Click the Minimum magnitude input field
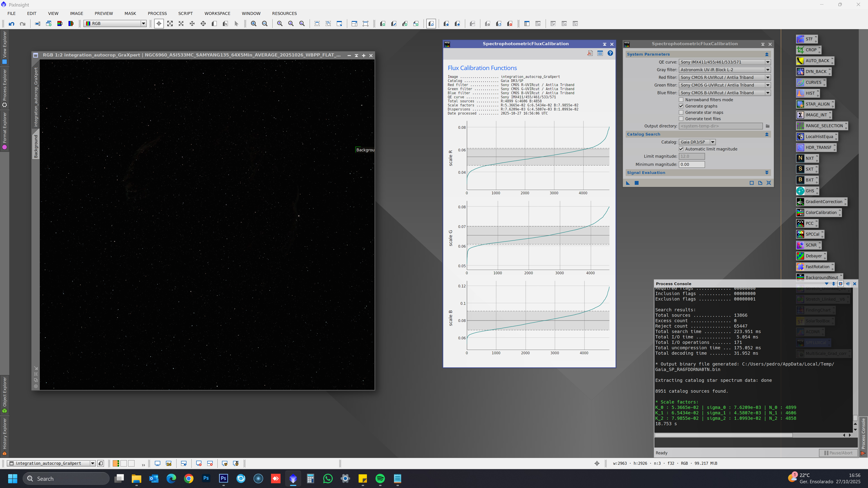The width and height of the screenshot is (868, 488). pyautogui.click(x=691, y=164)
